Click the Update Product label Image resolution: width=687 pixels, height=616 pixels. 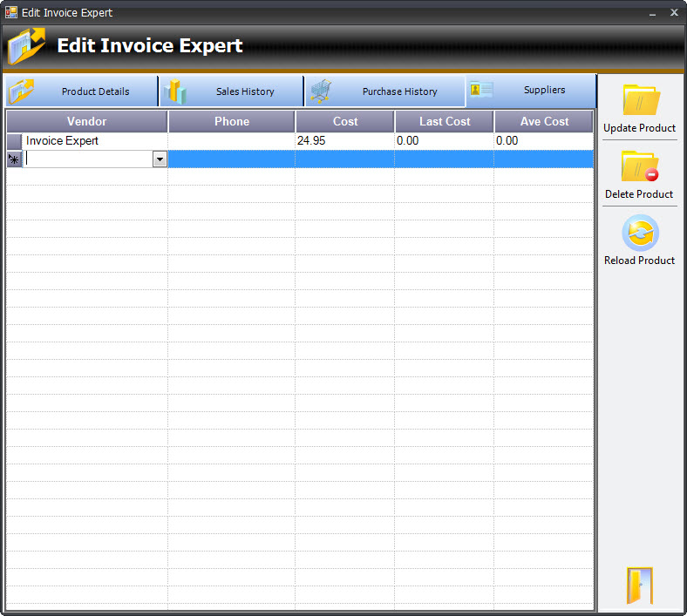point(640,128)
